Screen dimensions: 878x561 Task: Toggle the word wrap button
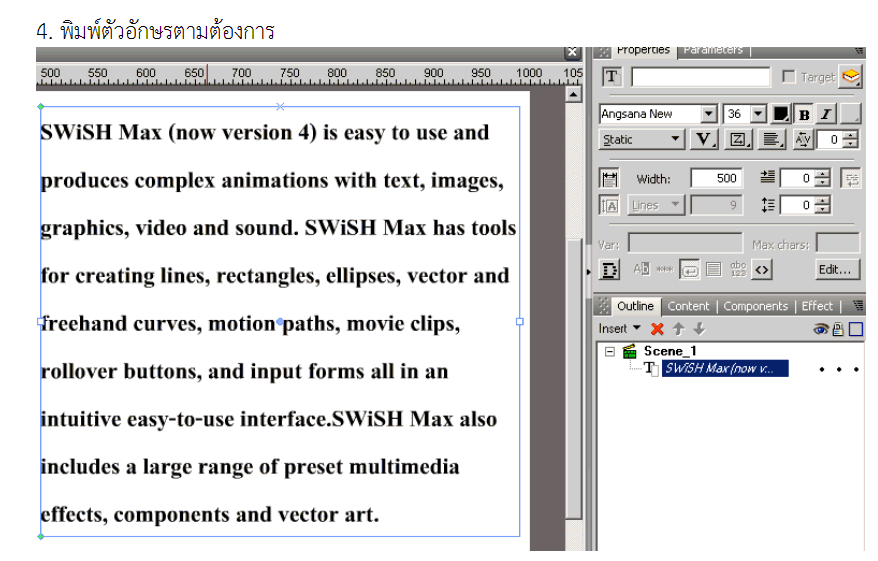[x=851, y=179]
